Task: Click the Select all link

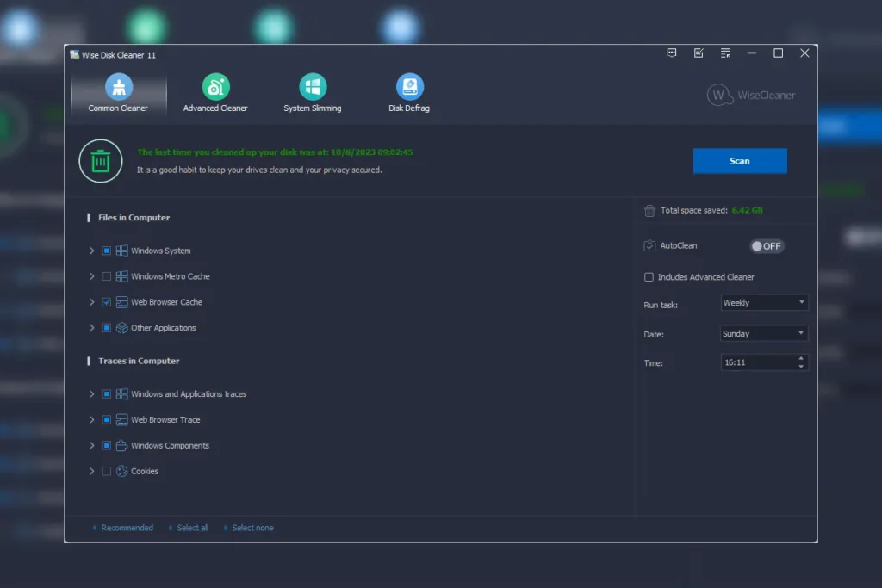Action: pyautogui.click(x=192, y=528)
